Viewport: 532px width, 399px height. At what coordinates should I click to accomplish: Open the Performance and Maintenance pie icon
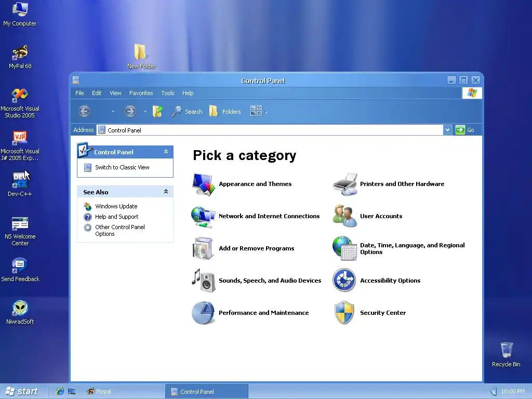pyautogui.click(x=203, y=313)
